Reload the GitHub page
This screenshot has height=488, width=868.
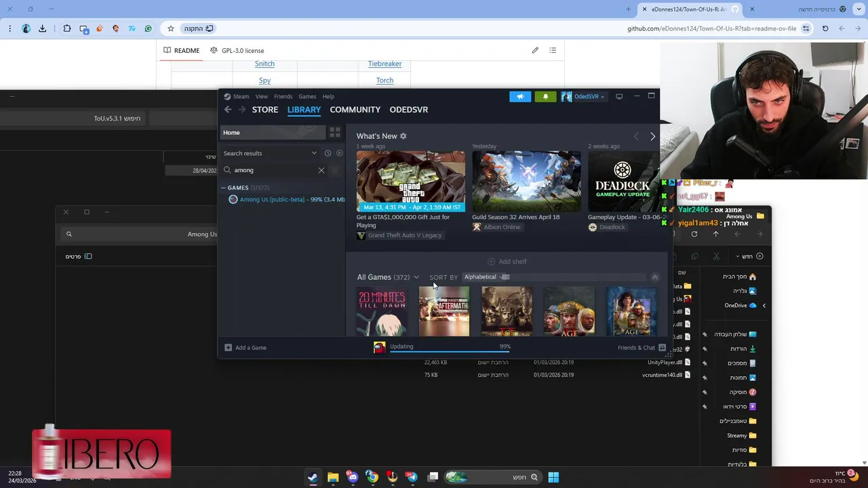pos(825,28)
